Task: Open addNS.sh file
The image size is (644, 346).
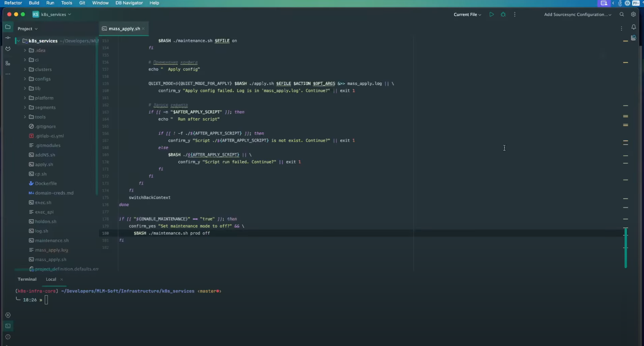Action: pos(45,155)
